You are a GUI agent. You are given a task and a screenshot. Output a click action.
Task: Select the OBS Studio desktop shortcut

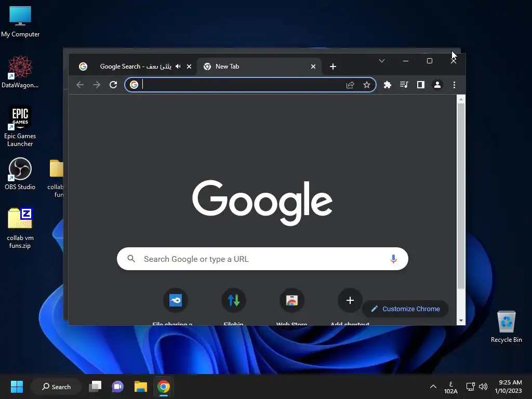tap(20, 174)
